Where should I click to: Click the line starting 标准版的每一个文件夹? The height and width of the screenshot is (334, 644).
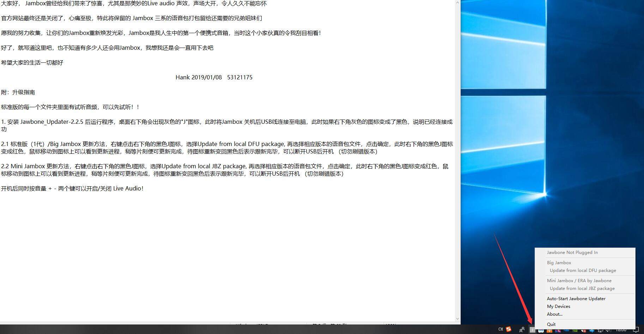pos(71,107)
